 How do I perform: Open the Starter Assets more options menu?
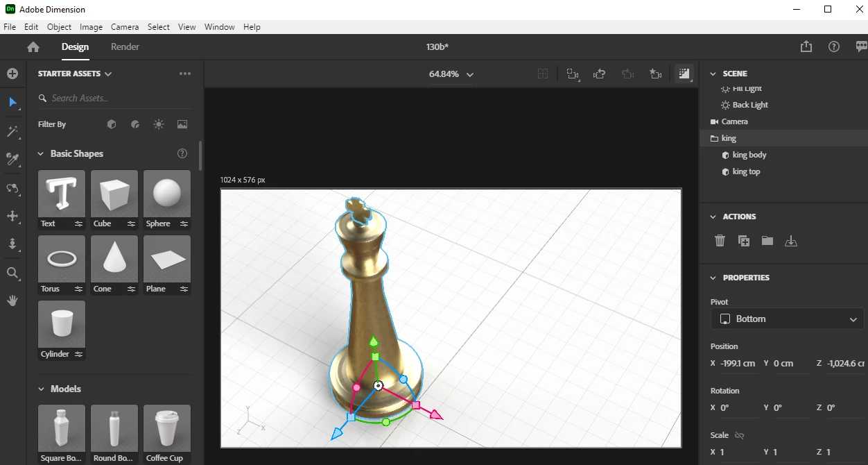[x=184, y=74]
